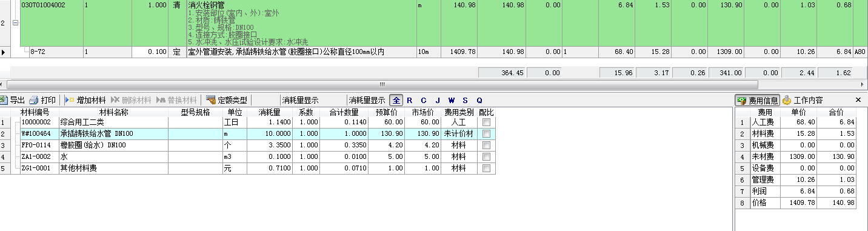Click the 消耗量 column header
The height and width of the screenshot is (231, 868).
269,113
